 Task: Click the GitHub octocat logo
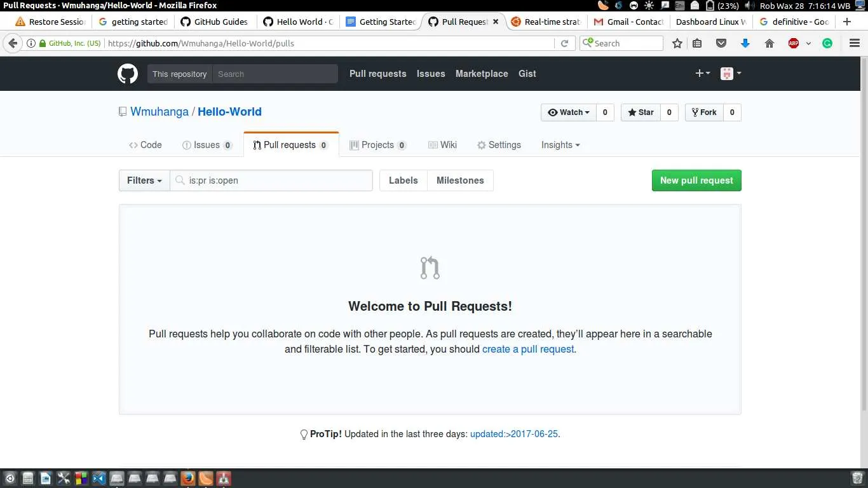coord(127,73)
